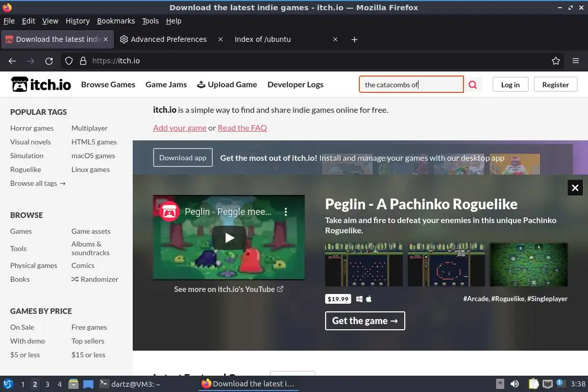The height and width of the screenshot is (392, 588).
Task: Bookmark this page with the star icon
Action: point(556,61)
